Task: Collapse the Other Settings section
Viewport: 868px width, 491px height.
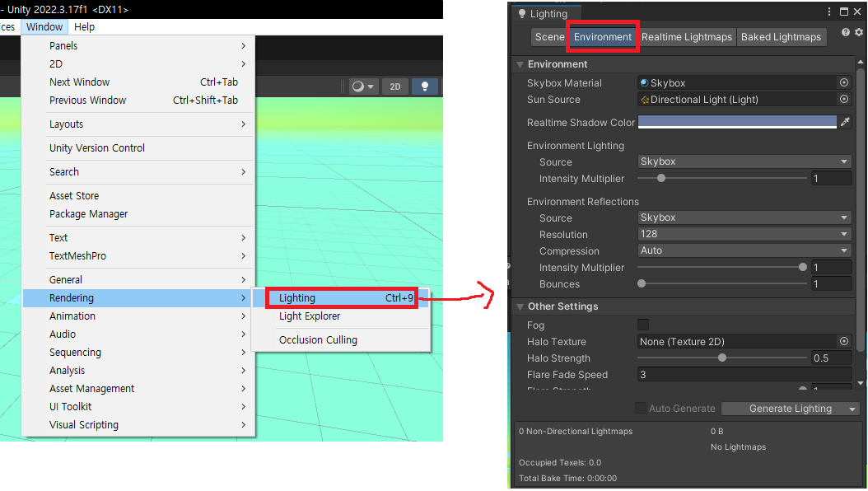Action: 520,306
